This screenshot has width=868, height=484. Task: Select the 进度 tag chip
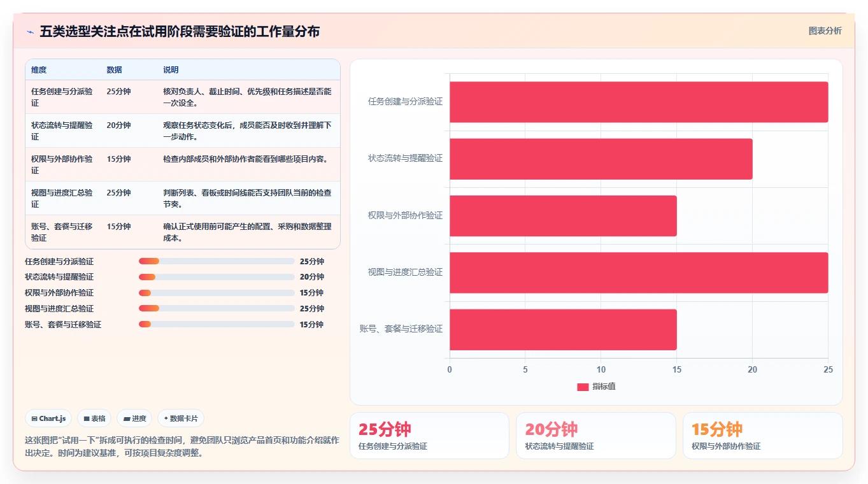pos(134,418)
